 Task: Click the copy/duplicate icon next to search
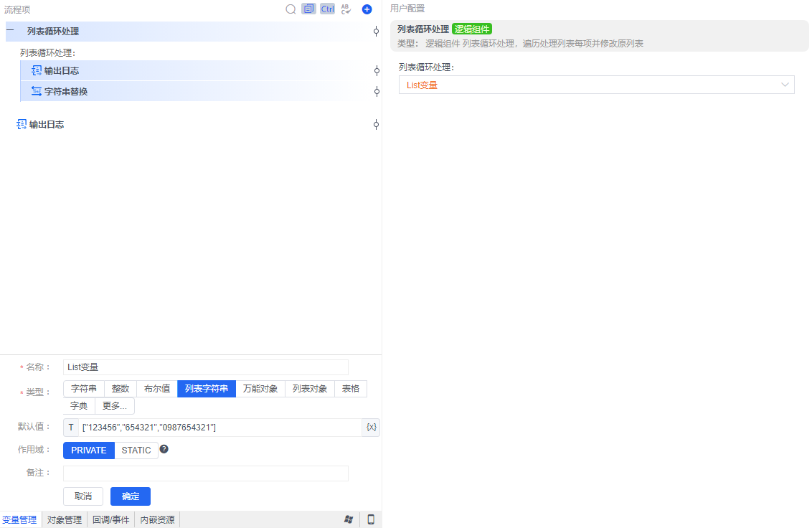coord(309,9)
